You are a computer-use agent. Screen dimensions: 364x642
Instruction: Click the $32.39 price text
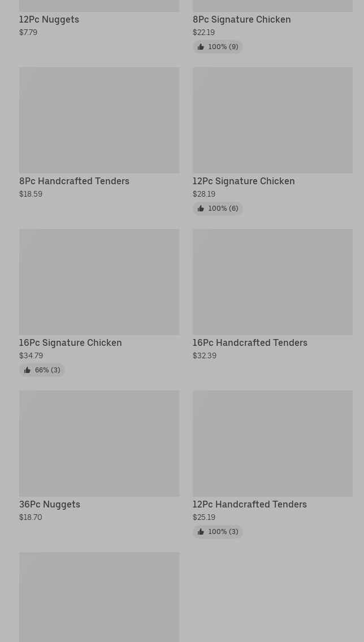point(204,356)
